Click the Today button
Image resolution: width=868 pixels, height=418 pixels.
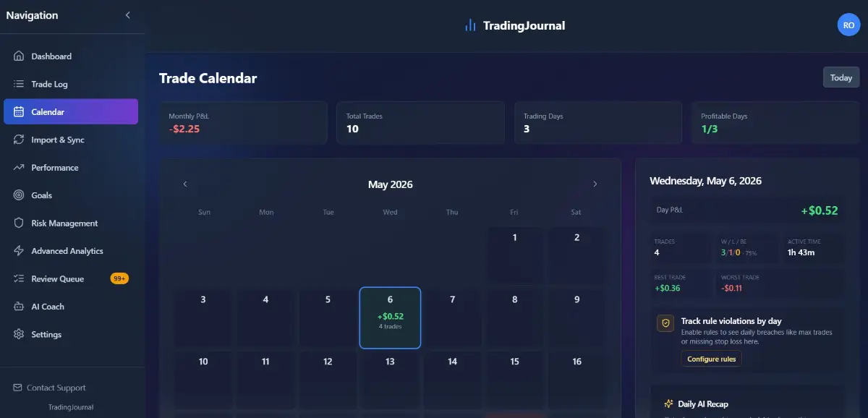point(841,77)
